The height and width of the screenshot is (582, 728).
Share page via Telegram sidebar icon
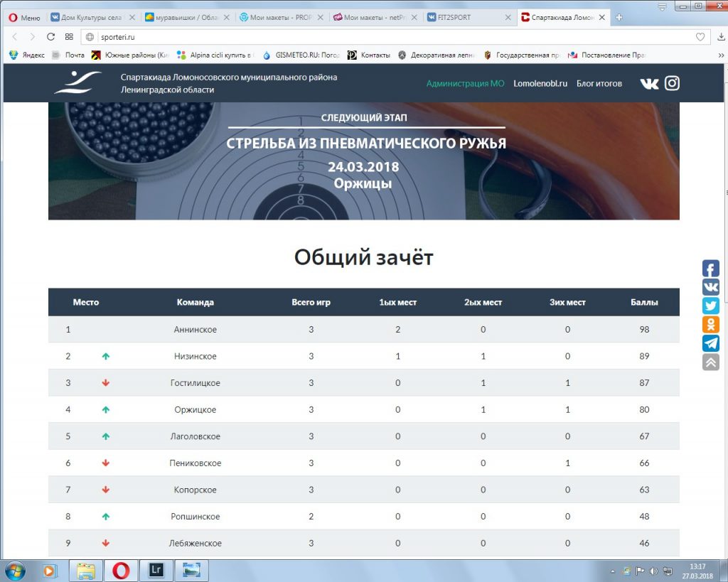pyautogui.click(x=711, y=343)
